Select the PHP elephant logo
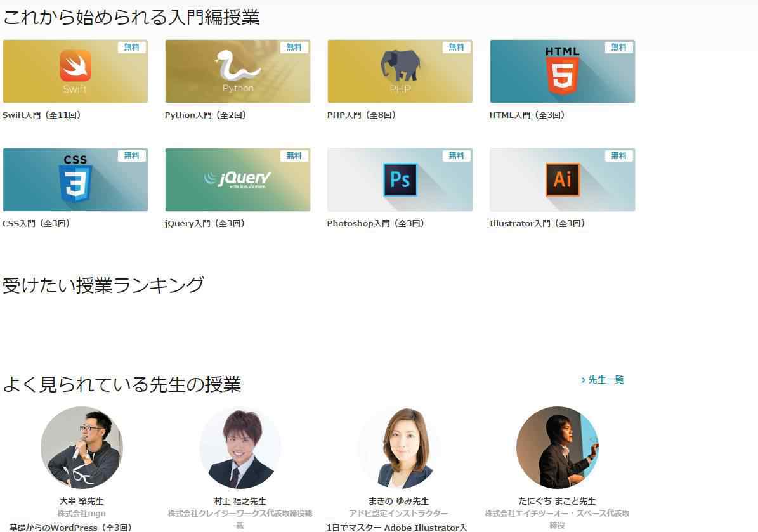Screen dimensions: 758x532 click(400, 65)
